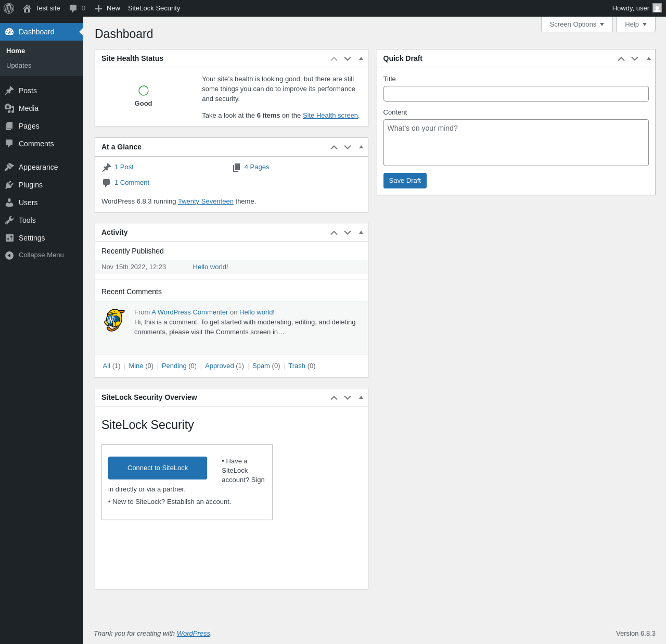
Task: Filter comments by Mine
Action: [x=136, y=366]
